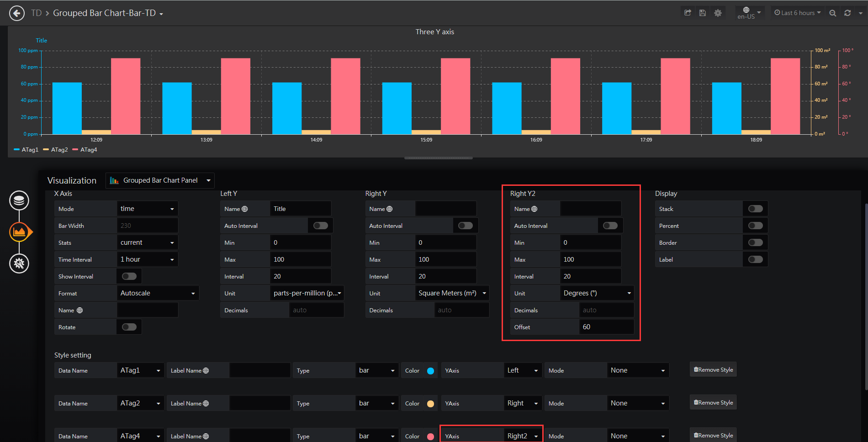Toggle Left Y Auto Interval switch

coord(321,226)
